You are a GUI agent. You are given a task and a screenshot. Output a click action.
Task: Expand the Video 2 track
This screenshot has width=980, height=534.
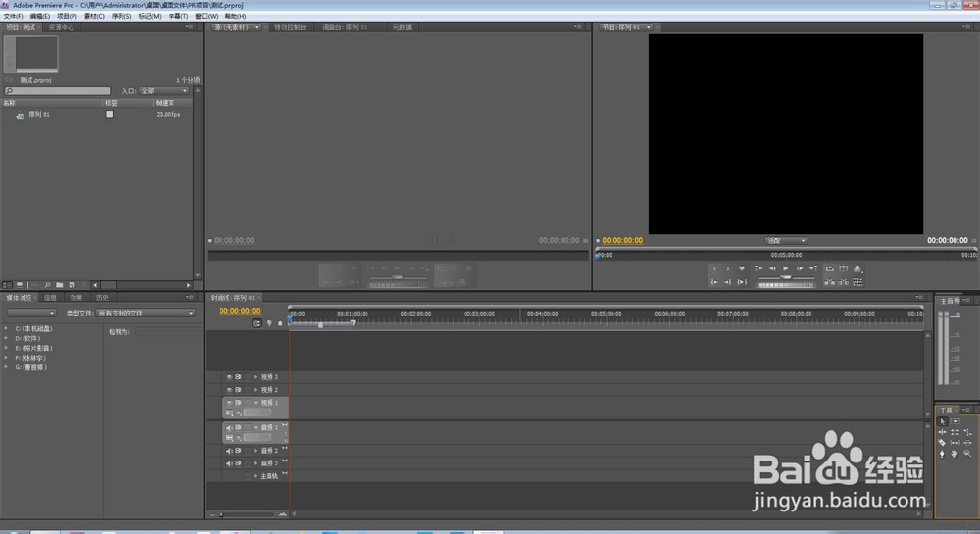click(x=256, y=390)
